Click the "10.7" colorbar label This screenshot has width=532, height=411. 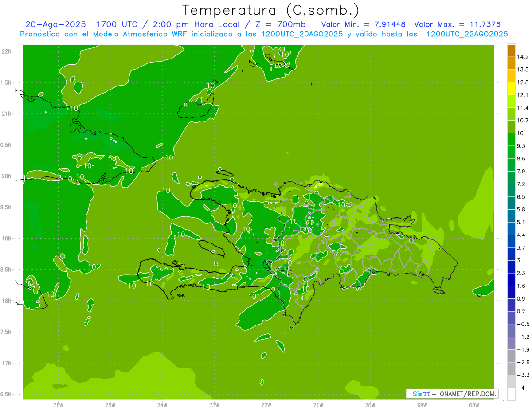pyautogui.click(x=523, y=121)
